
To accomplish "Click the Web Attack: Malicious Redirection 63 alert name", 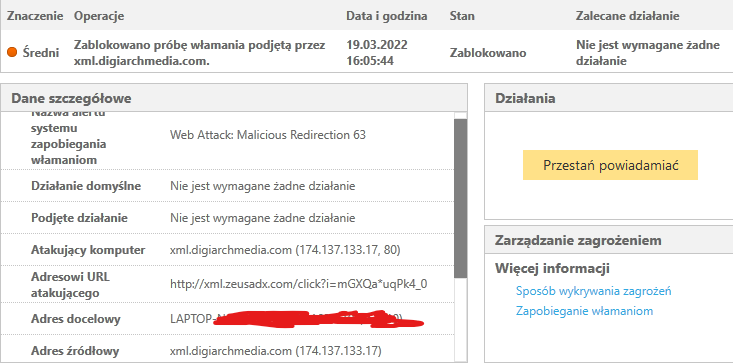I will pos(268,135).
